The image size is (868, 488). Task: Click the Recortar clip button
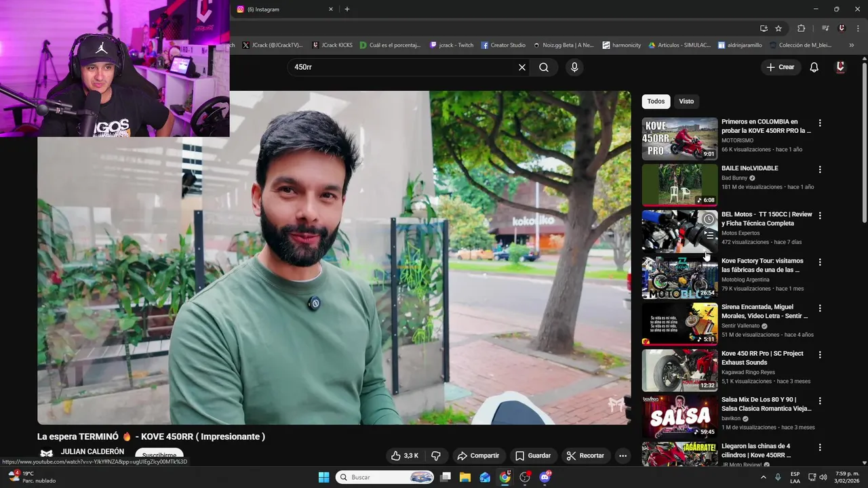coord(585,455)
